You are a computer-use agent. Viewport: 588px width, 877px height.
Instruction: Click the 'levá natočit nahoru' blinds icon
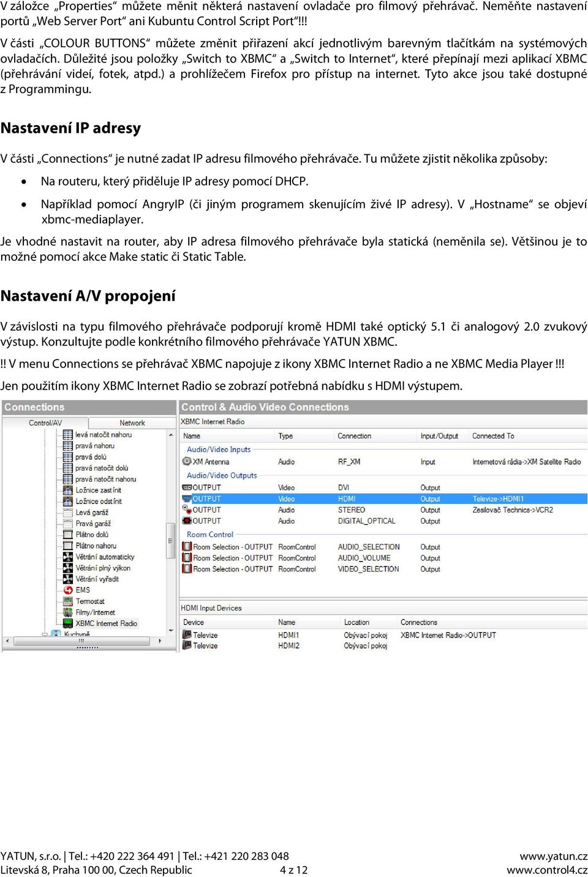click(68, 434)
